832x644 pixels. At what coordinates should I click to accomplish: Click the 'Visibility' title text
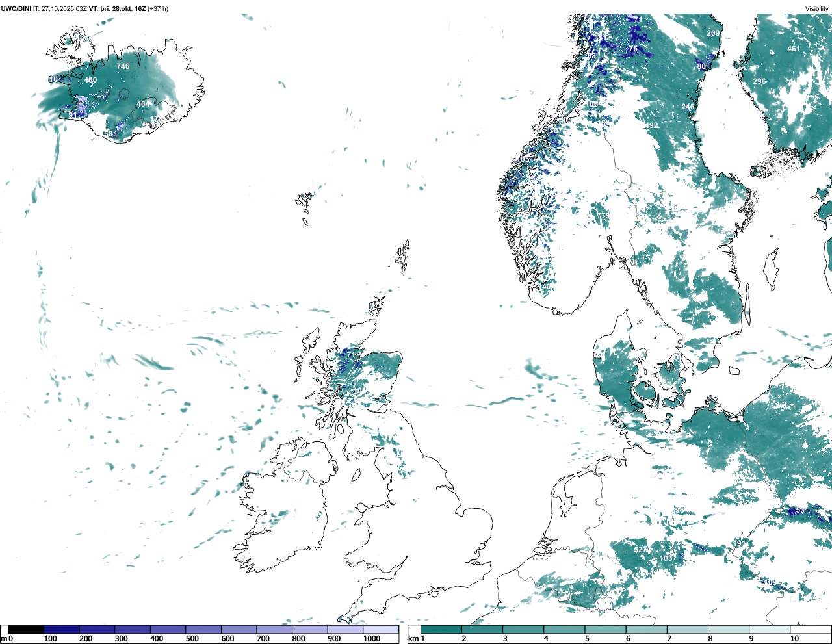click(x=817, y=9)
